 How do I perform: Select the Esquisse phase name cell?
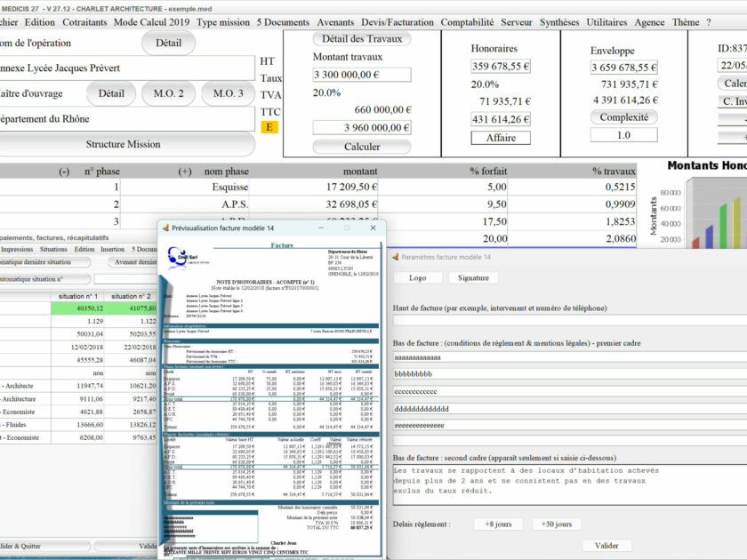(185, 188)
